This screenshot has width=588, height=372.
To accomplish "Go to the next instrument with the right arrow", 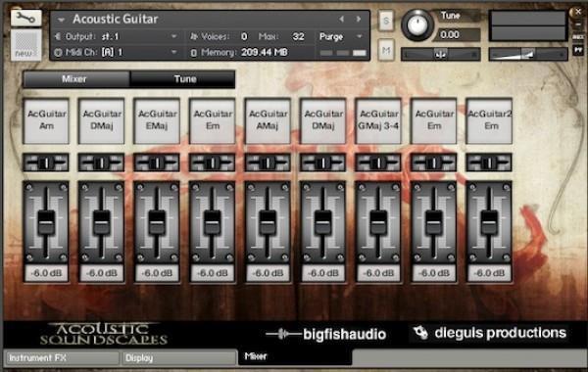I will tap(359, 19).
